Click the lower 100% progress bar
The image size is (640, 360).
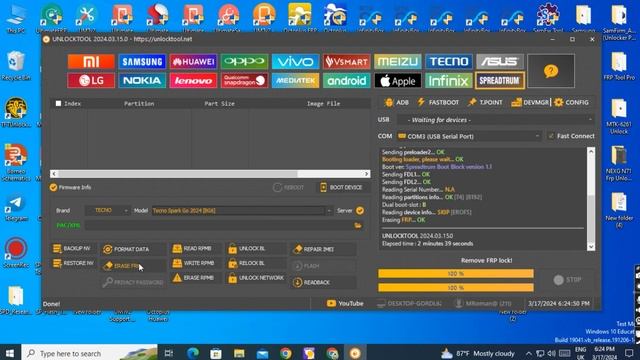tap(456, 288)
